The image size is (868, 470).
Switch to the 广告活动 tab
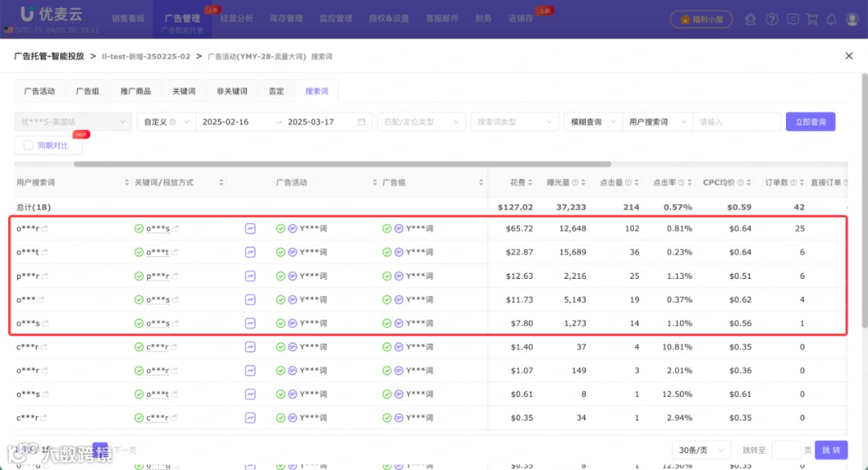coord(39,91)
